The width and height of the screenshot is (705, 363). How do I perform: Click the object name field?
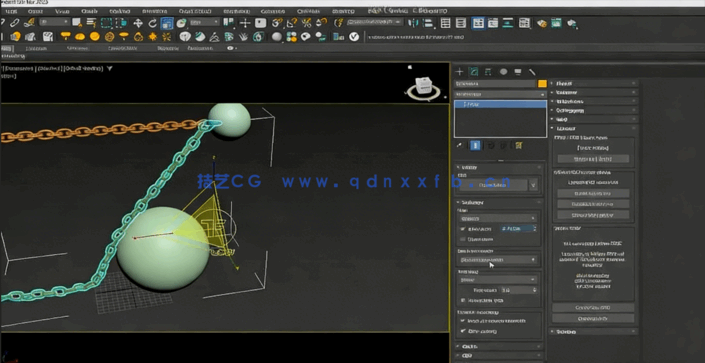tap(495, 83)
